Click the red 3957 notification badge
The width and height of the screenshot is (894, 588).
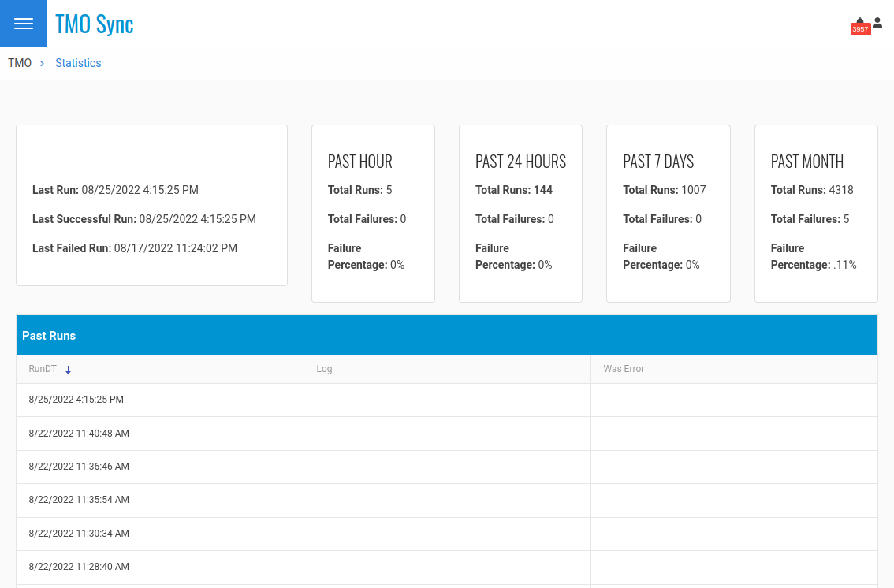[x=860, y=29]
